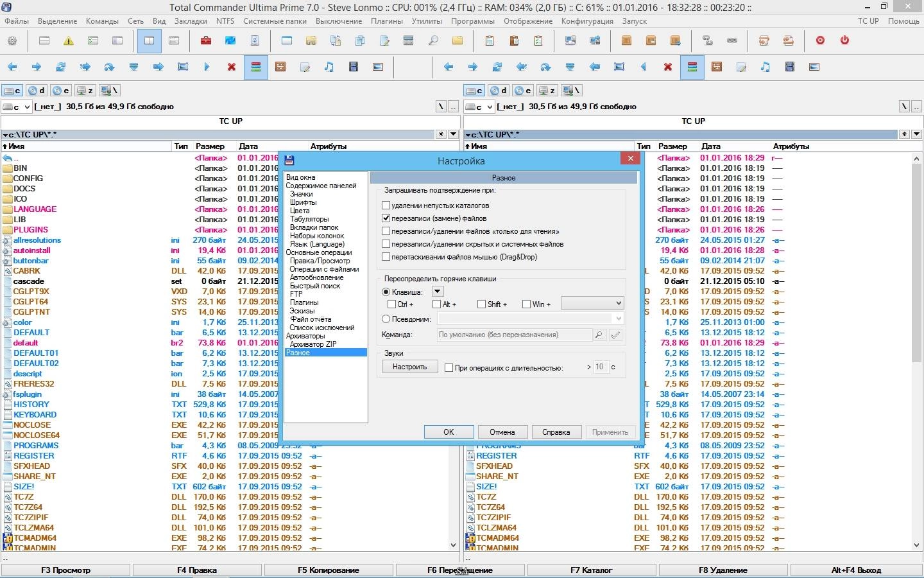Check the Shift + modifier checkbox

point(481,304)
